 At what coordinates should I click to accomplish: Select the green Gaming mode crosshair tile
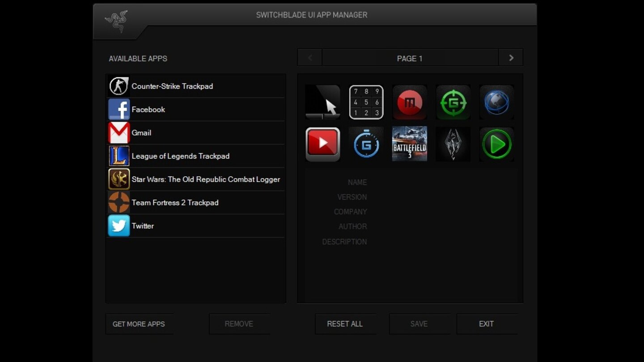[453, 102]
